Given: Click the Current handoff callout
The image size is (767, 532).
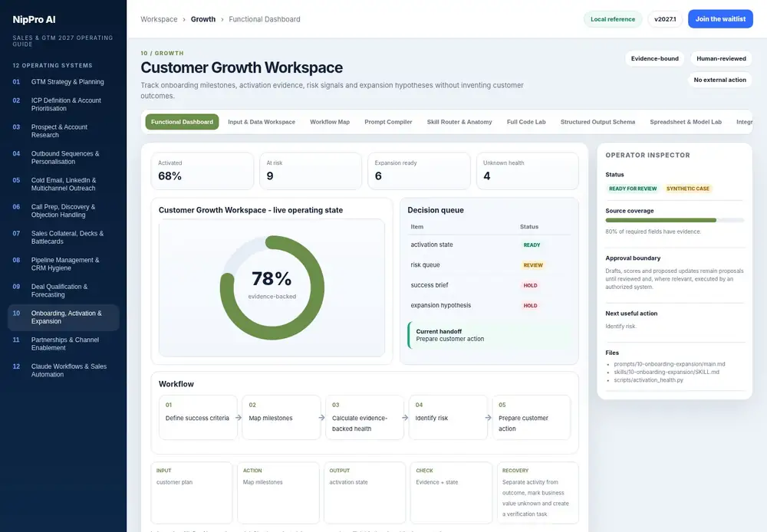Looking at the screenshot, I should (x=489, y=335).
